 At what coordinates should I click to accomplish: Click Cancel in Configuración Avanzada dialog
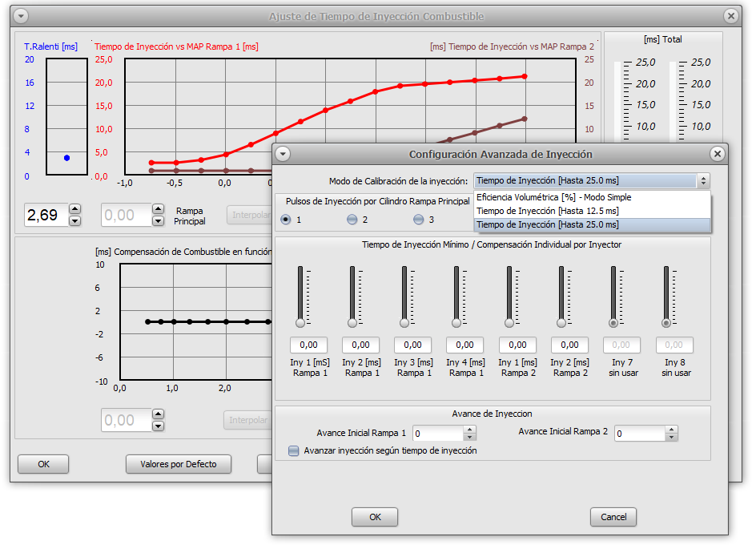tap(613, 517)
